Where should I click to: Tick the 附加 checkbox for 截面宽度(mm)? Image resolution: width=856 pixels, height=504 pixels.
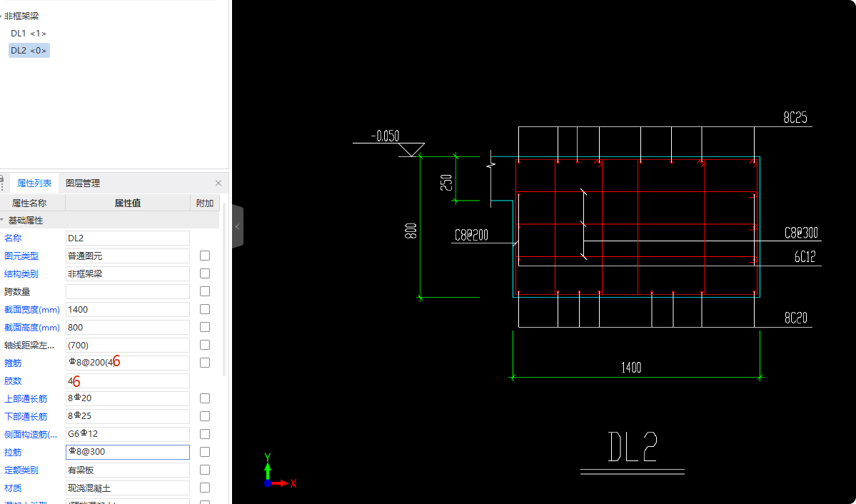(x=205, y=309)
